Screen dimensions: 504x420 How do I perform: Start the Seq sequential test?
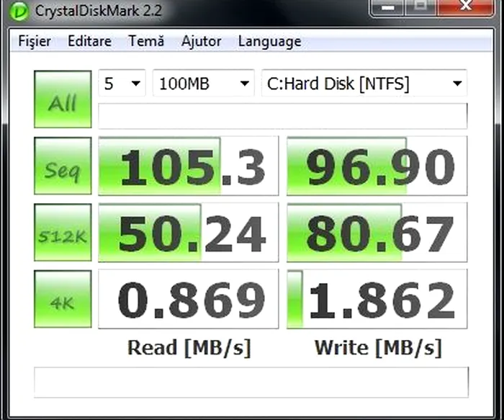[63, 166]
